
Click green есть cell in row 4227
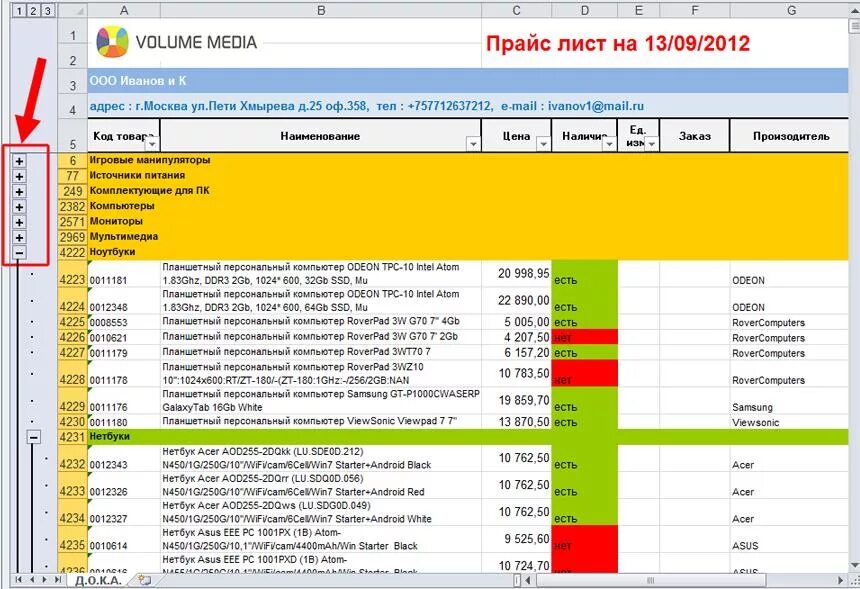coord(584,353)
